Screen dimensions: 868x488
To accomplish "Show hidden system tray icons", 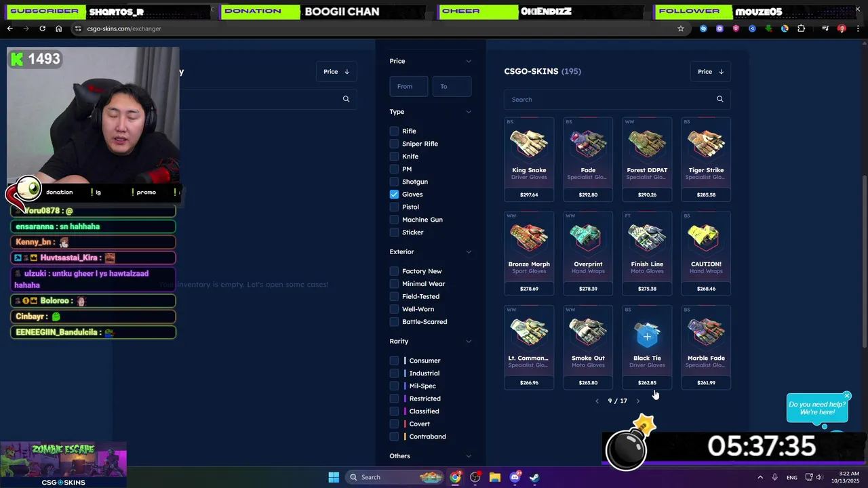I will point(759,477).
